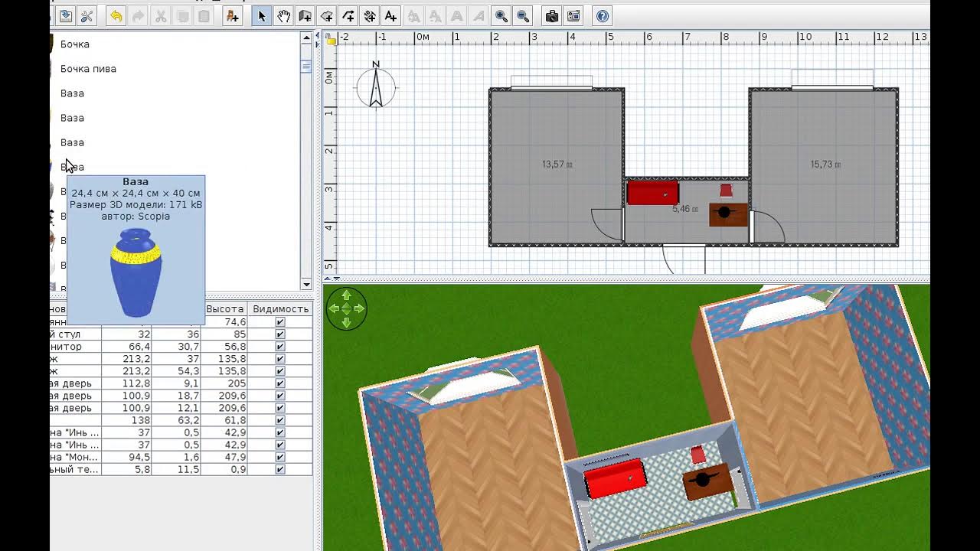Zoom out the plan view
The width and height of the screenshot is (980, 551).
pos(523,15)
